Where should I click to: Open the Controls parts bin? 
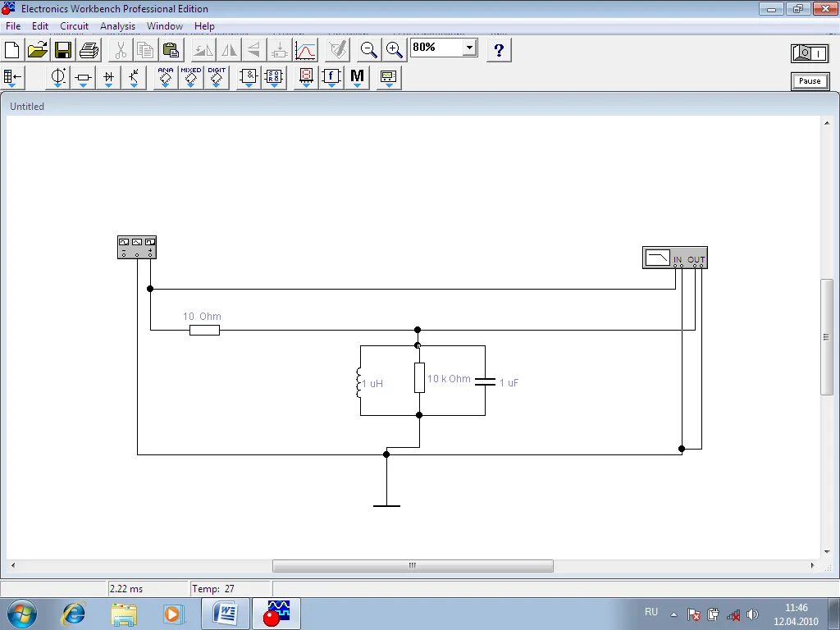point(331,77)
